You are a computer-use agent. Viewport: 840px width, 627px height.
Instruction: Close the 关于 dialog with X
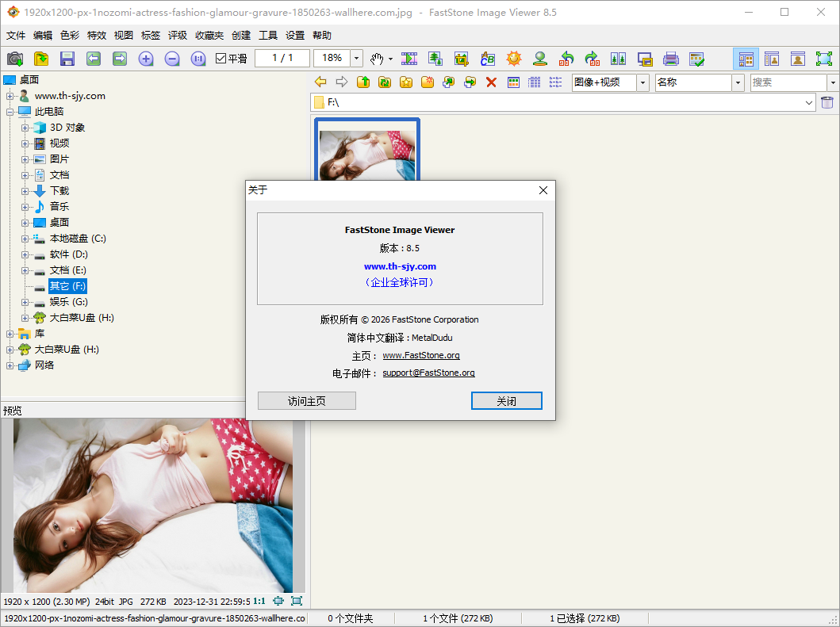tap(543, 190)
